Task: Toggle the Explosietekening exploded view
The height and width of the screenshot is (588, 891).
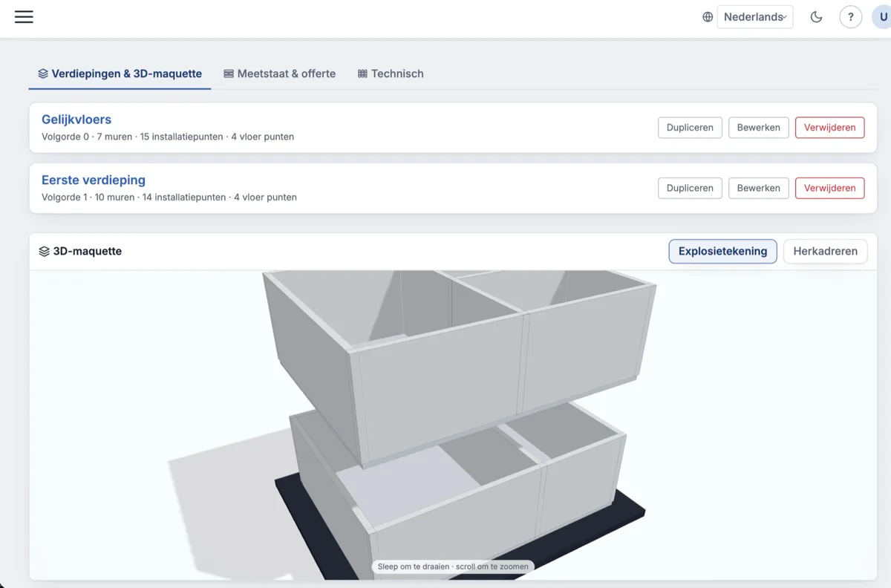Action: point(722,251)
